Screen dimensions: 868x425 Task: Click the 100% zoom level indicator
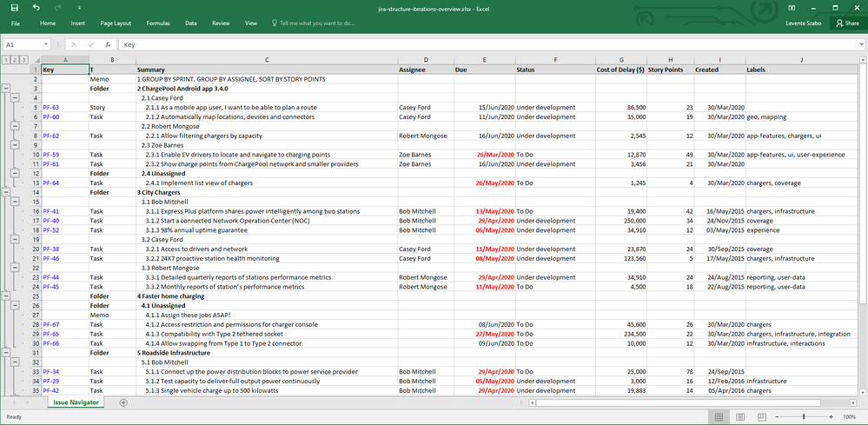tap(849, 416)
